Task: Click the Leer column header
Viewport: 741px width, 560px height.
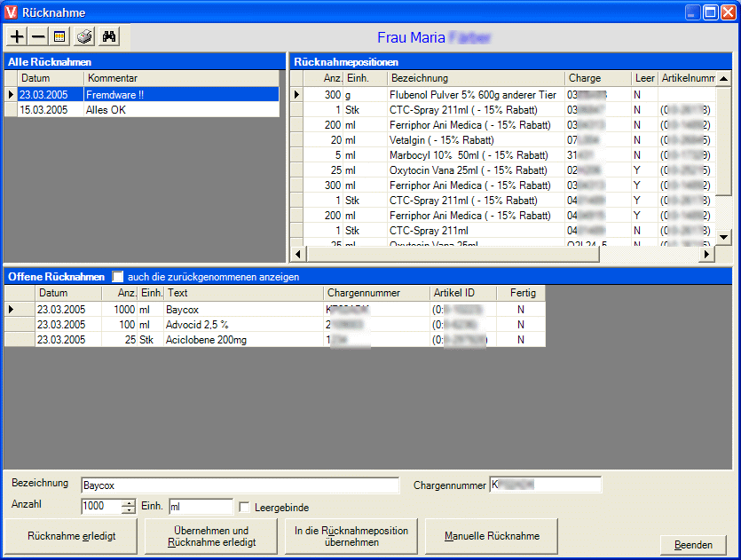Action: point(644,78)
